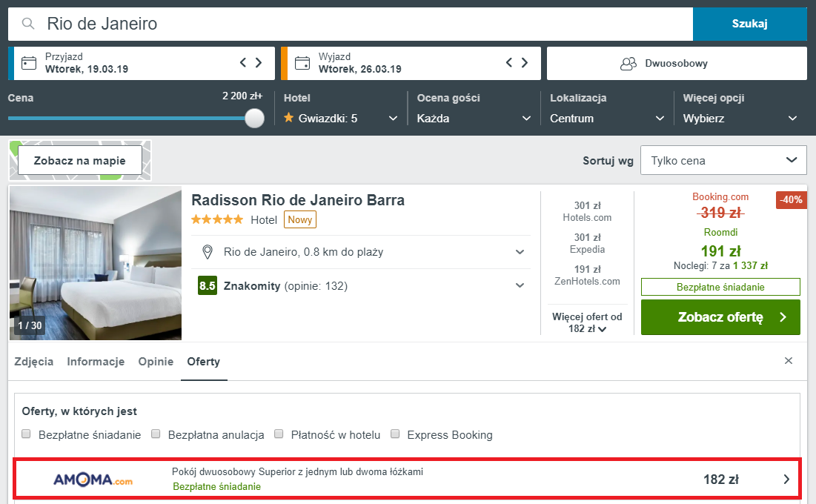Check Bezpłatne śniadanie filter
Image resolution: width=816 pixels, height=504 pixels.
[x=26, y=434]
